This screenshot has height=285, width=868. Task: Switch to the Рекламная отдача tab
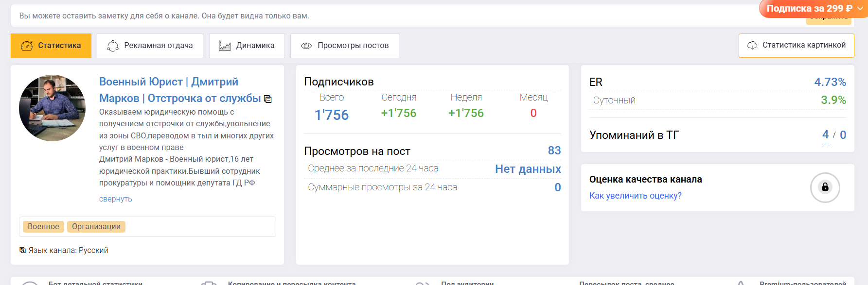pyautogui.click(x=150, y=46)
